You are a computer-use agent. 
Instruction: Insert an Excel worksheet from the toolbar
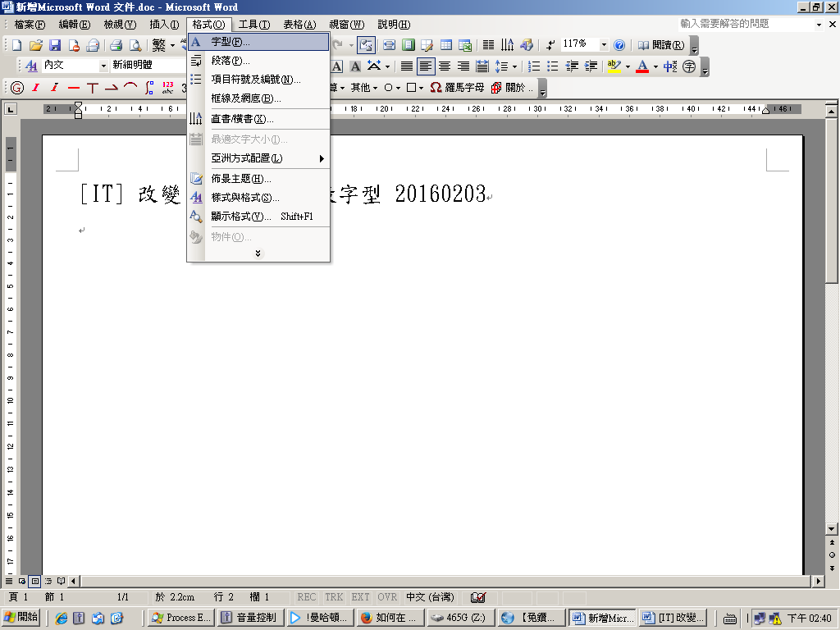[465, 46]
